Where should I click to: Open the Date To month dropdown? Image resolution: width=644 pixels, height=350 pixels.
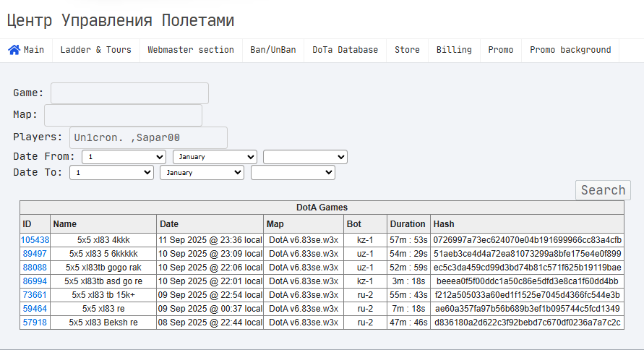coord(202,173)
